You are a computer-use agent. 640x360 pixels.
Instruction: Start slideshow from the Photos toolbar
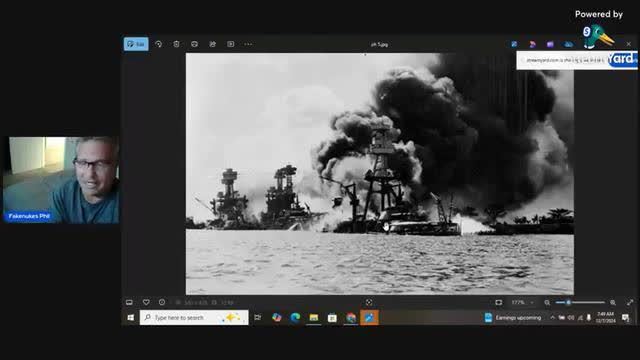tap(231, 44)
